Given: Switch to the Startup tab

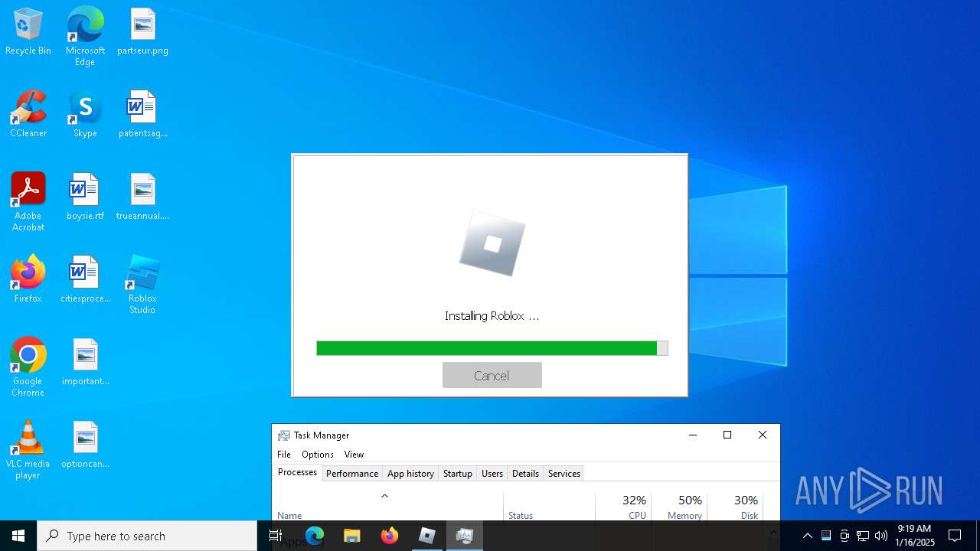Looking at the screenshot, I should coord(458,474).
